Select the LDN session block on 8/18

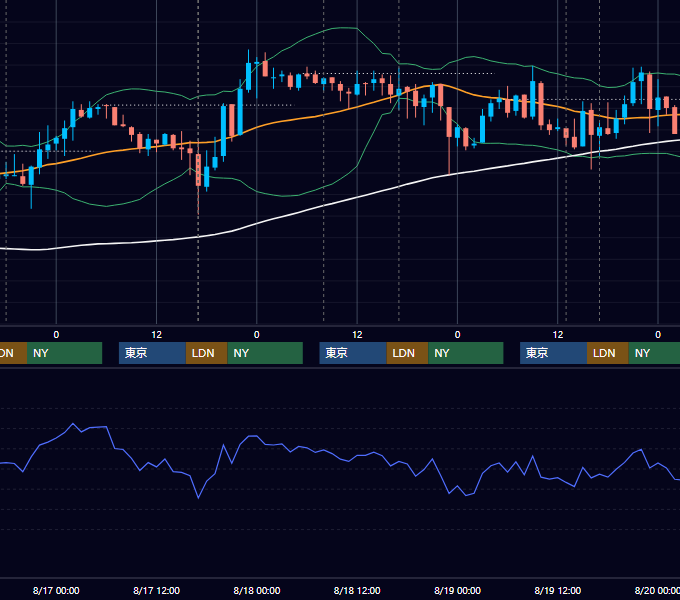pyautogui.click(x=407, y=353)
